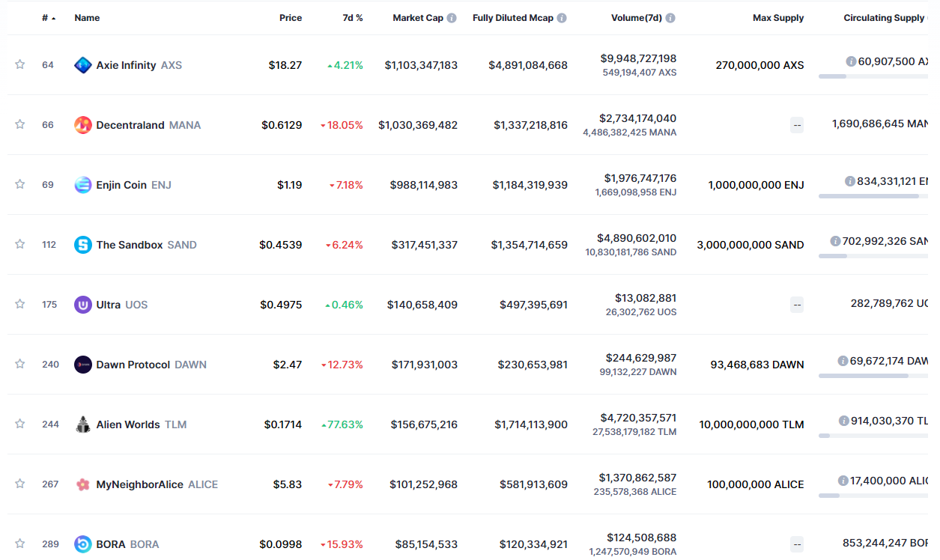940x560 pixels.
Task: Click info icon by ENJ circulating supply
Action: [850, 181]
